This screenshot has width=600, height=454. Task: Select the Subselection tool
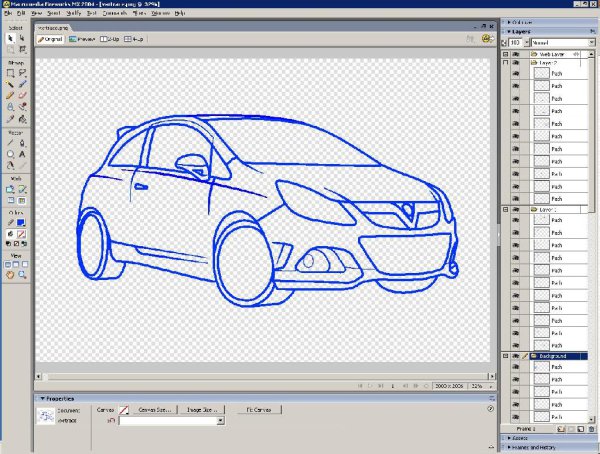click(x=22, y=36)
